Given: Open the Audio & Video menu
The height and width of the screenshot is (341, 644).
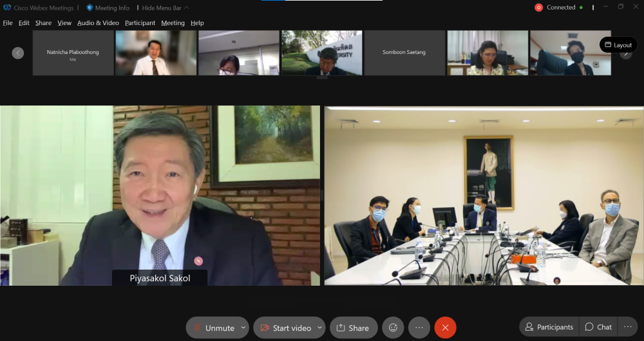Looking at the screenshot, I should click(x=98, y=23).
